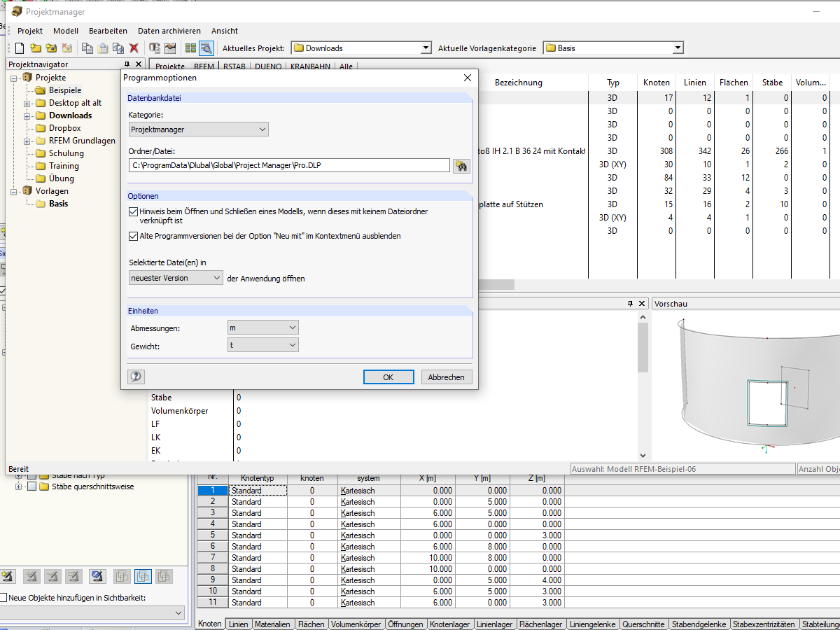Screen dimensions: 840x630
Task: Confirm the dialog with OK
Action: (x=388, y=377)
